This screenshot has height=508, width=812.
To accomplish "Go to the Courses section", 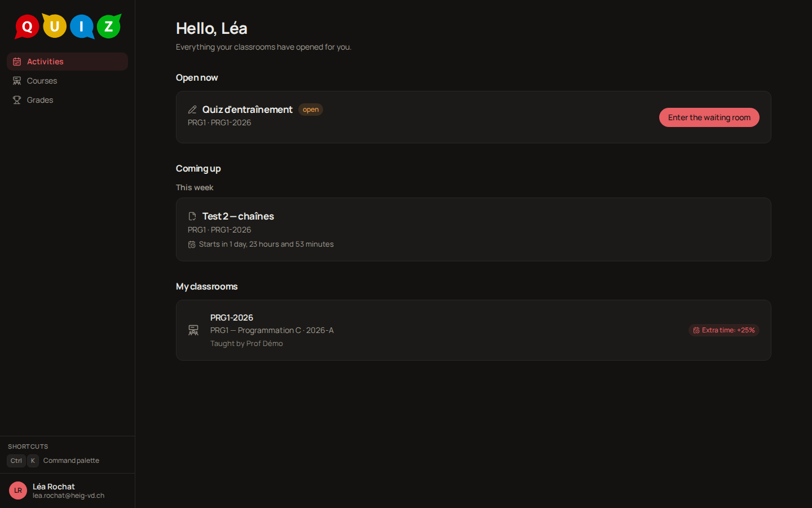I will pos(68,81).
